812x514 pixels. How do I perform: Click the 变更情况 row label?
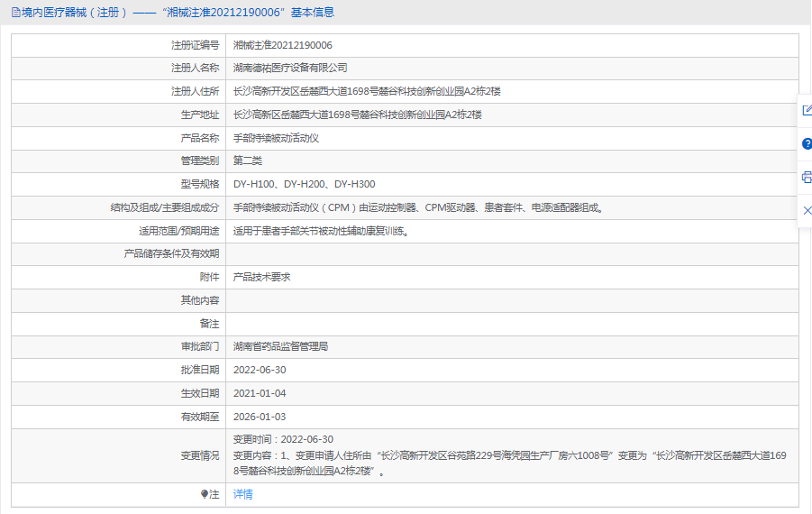tap(199, 455)
